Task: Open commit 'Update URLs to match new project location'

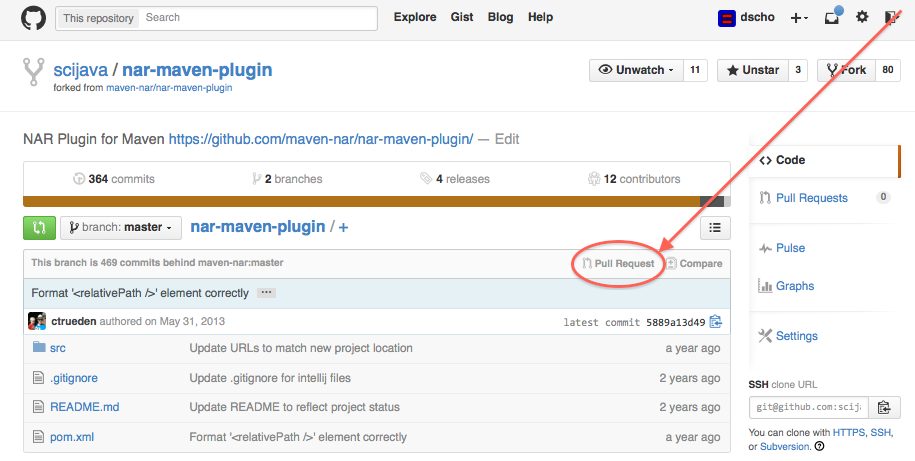Action: pyautogui.click(x=301, y=348)
